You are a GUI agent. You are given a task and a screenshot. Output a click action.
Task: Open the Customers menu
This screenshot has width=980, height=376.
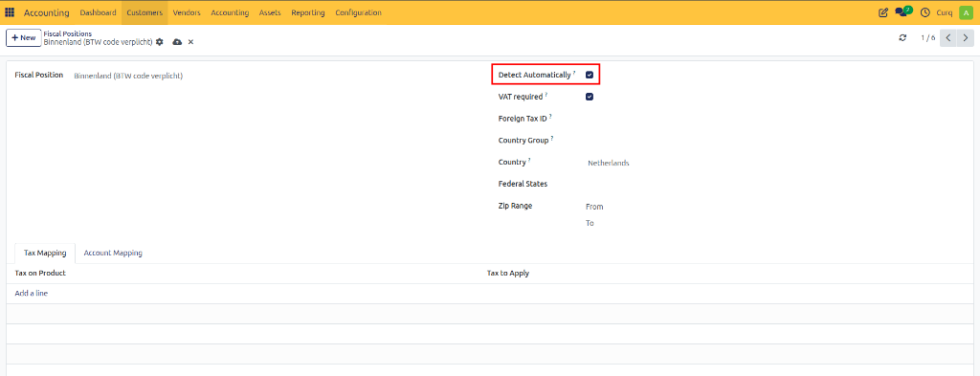pyautogui.click(x=145, y=12)
